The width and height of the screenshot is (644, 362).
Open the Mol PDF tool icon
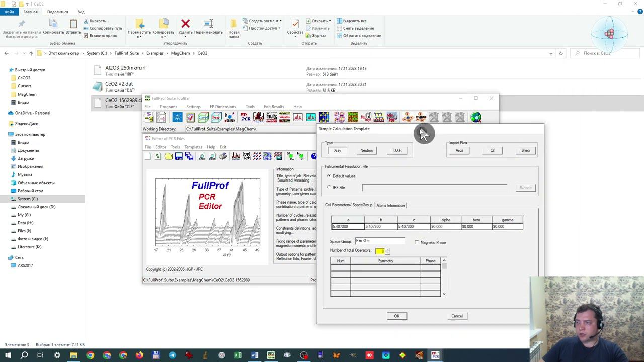[392, 117]
